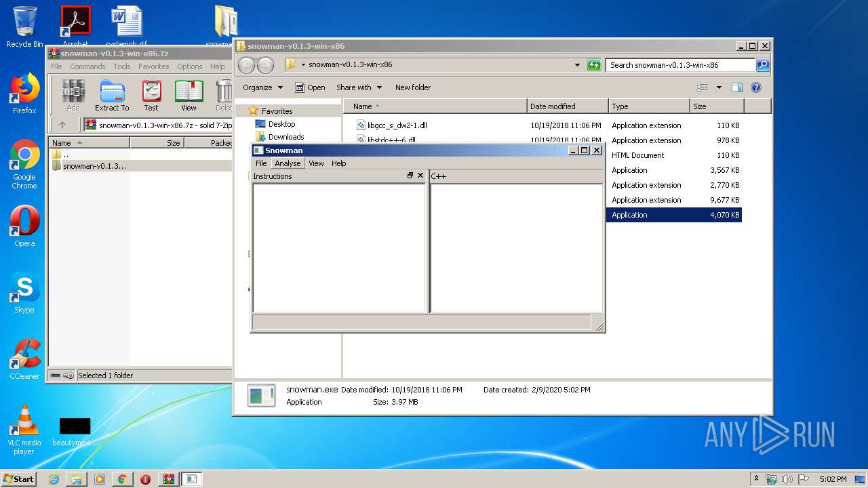This screenshot has width=868, height=488.
Task: Sort by Name column in Explorer
Action: click(x=435, y=106)
